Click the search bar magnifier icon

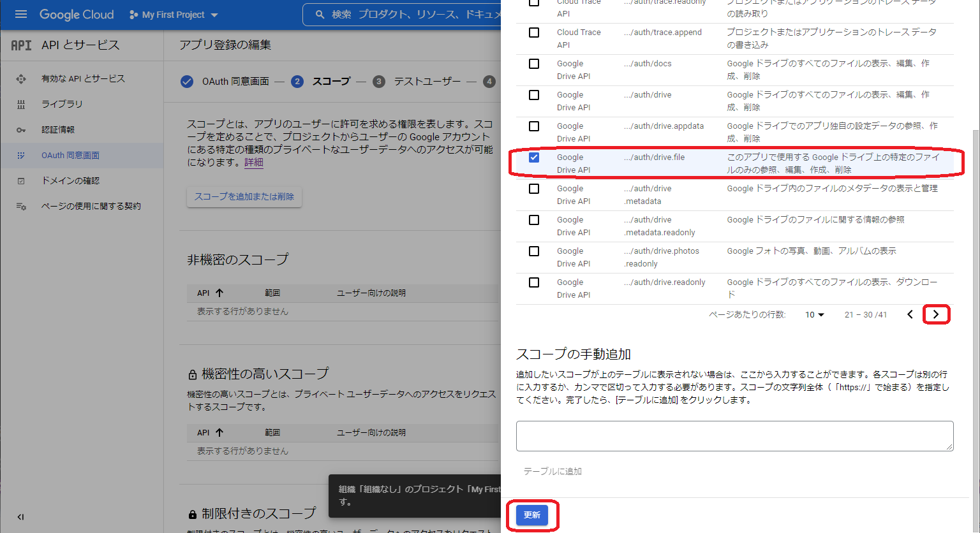point(320,14)
